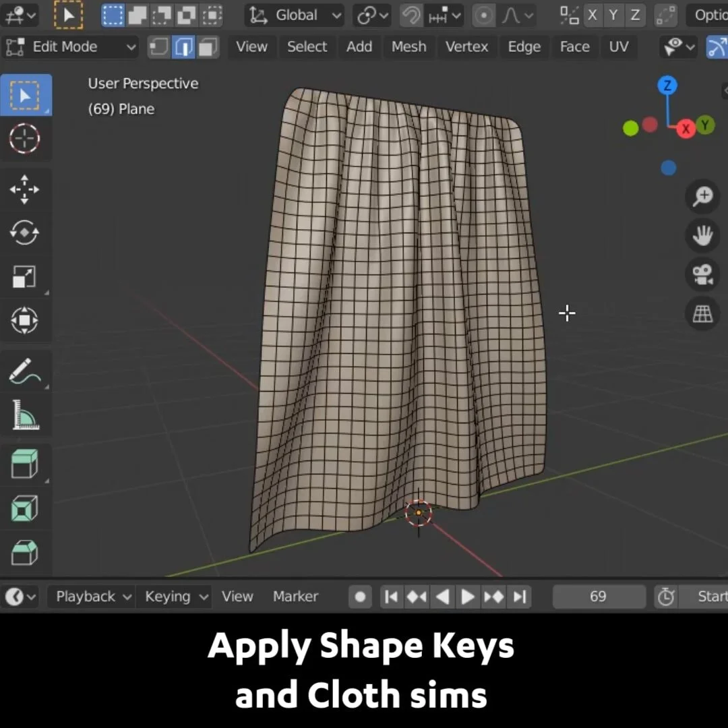Expand the Keying dropdown in the timeline
Viewport: 728px width, 728px height.
[x=174, y=596]
